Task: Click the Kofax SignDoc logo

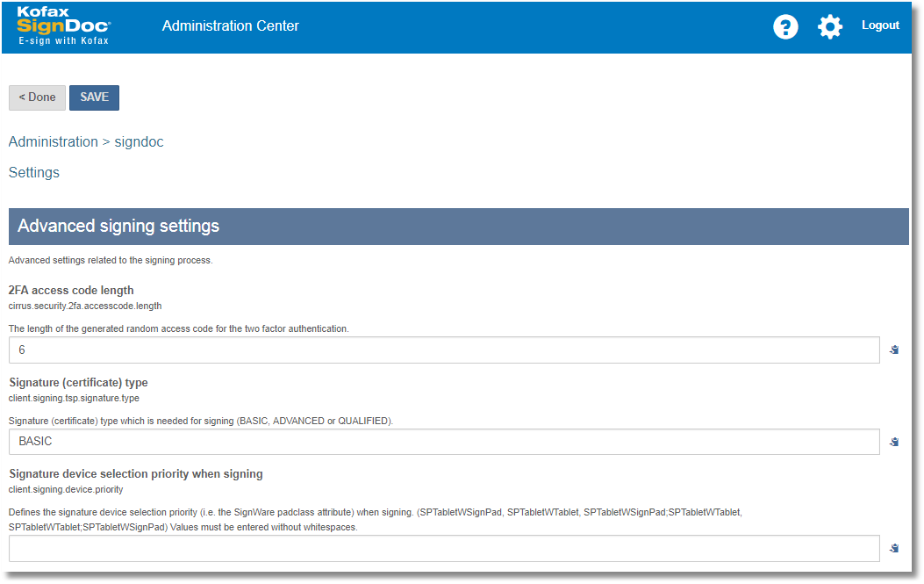Action: (64, 26)
